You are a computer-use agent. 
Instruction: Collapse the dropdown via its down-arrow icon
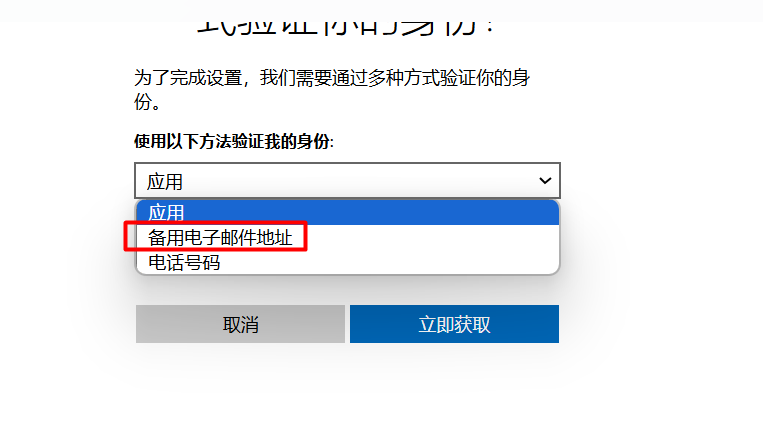[545, 181]
